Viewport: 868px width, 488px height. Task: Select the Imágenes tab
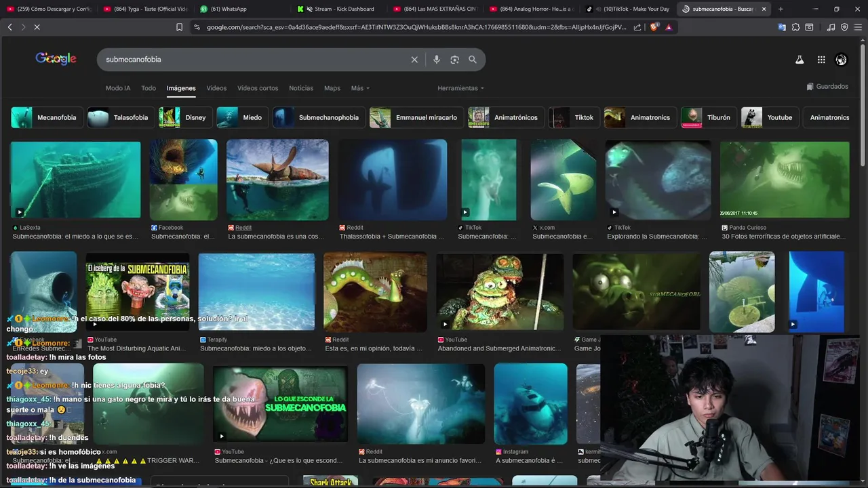(181, 88)
